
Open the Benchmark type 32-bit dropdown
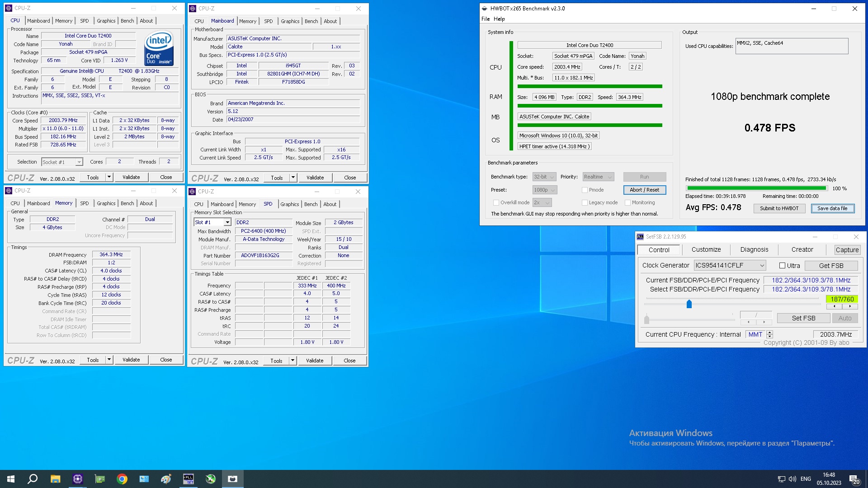pos(544,177)
